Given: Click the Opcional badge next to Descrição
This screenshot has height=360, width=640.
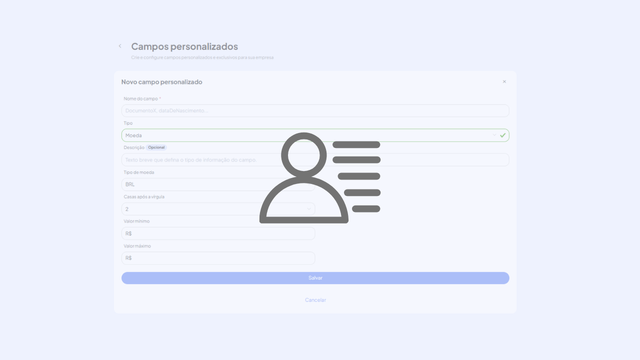Looking at the screenshot, I should click(x=156, y=147).
